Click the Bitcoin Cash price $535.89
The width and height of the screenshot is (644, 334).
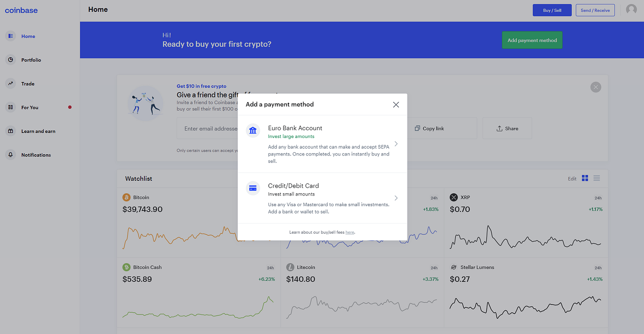click(137, 279)
